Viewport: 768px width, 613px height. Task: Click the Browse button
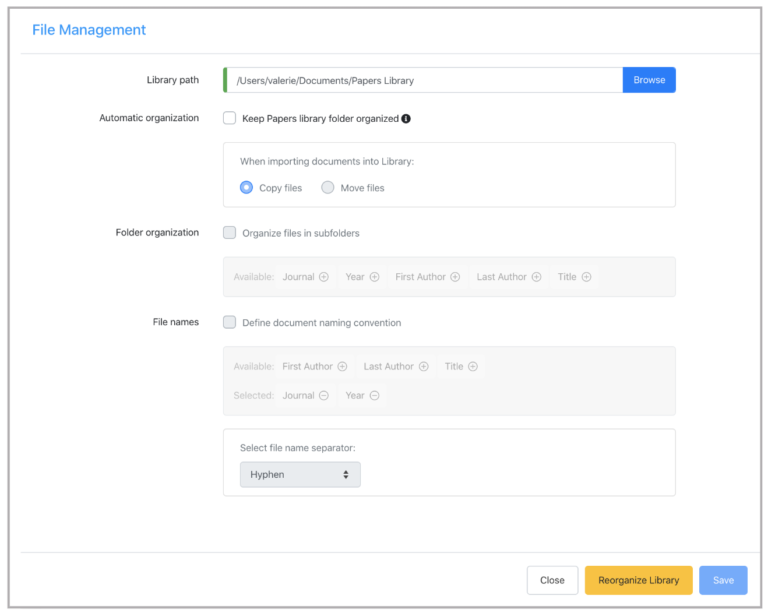point(649,80)
